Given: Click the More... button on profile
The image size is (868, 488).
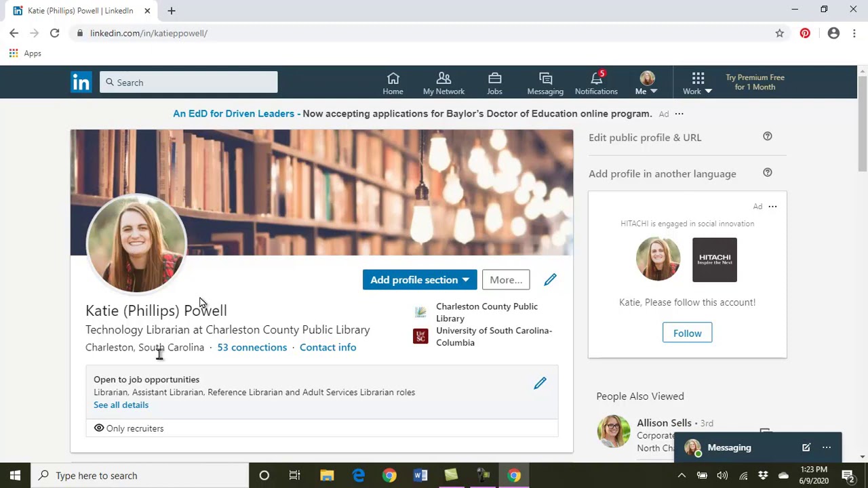Looking at the screenshot, I should click(506, 280).
